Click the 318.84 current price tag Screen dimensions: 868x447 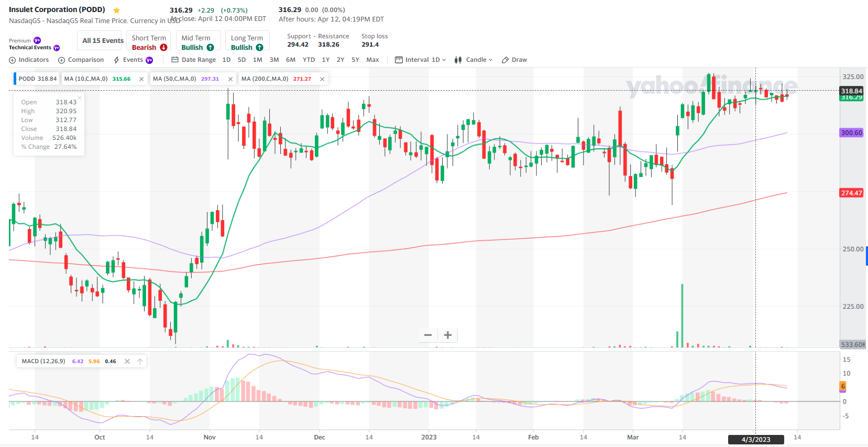pyautogui.click(x=851, y=91)
